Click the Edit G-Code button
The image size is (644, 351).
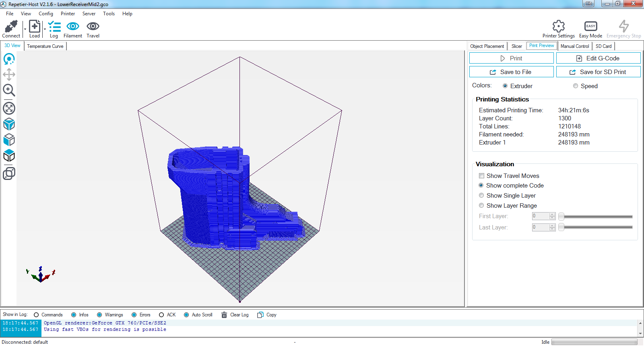point(598,58)
